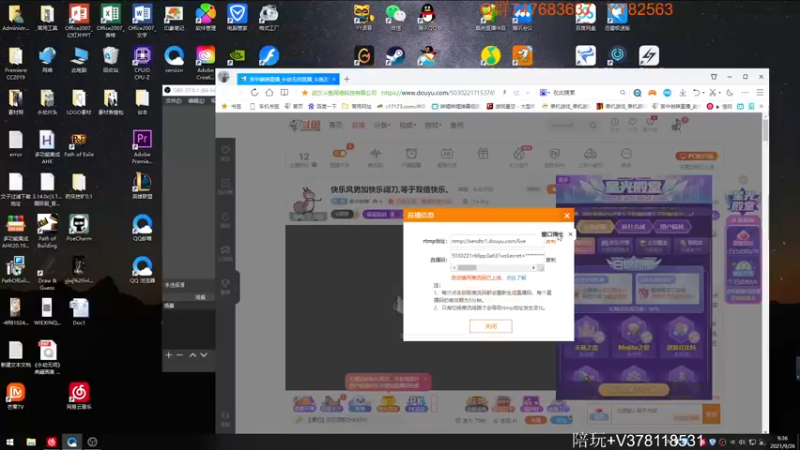Open the history clock icon in Douyu header
800x450 pixels.
pos(615,122)
